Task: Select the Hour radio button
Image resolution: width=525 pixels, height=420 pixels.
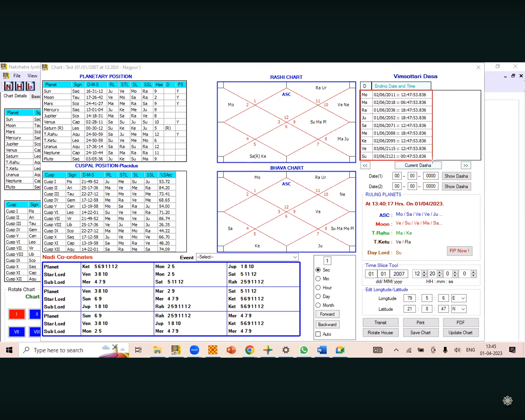Action: pyautogui.click(x=318, y=288)
